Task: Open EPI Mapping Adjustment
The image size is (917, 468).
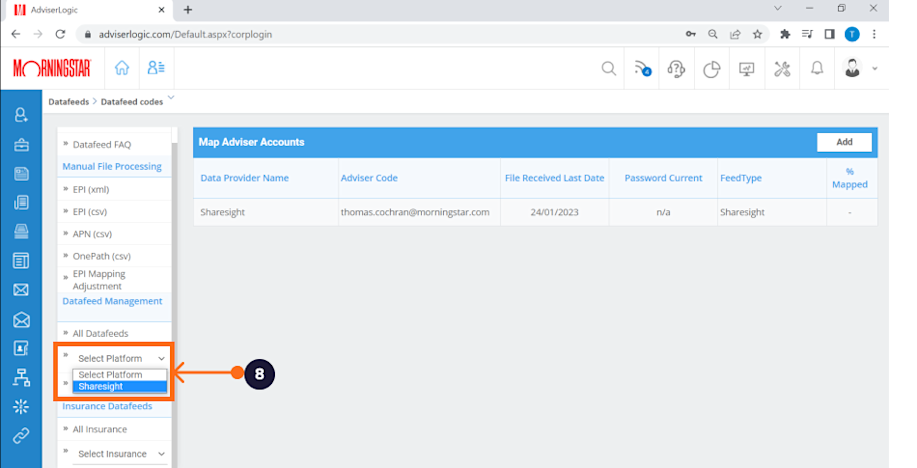Action: tap(99, 280)
